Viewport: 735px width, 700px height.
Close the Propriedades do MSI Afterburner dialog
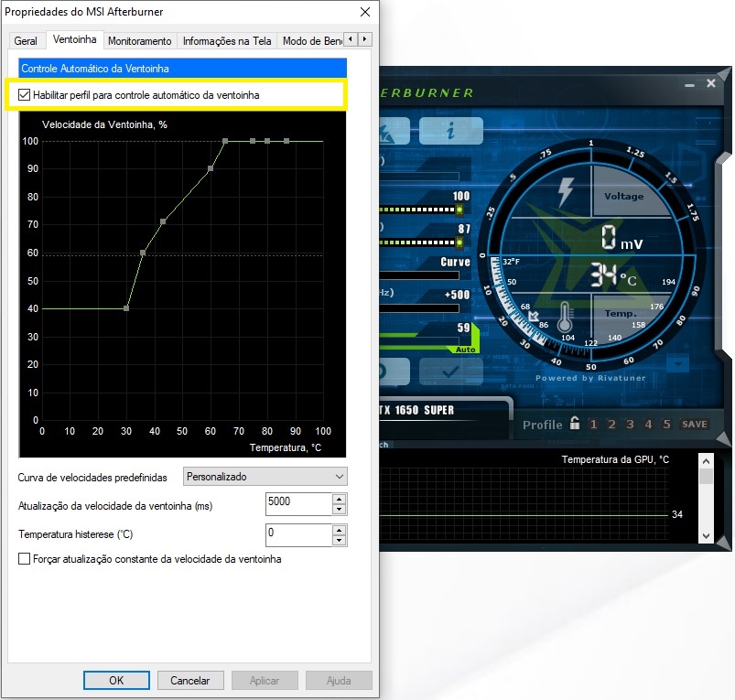365,12
